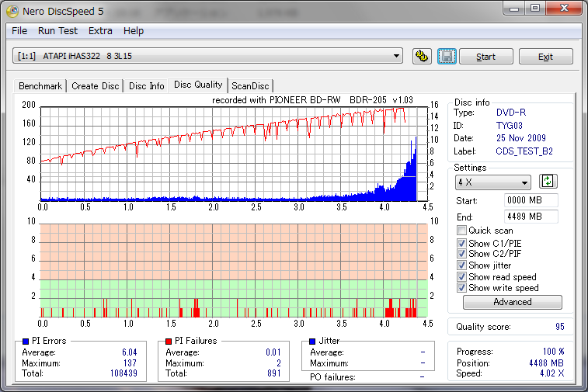Click the PI Errors maximum value 137
The image size is (588, 392).
click(x=130, y=363)
